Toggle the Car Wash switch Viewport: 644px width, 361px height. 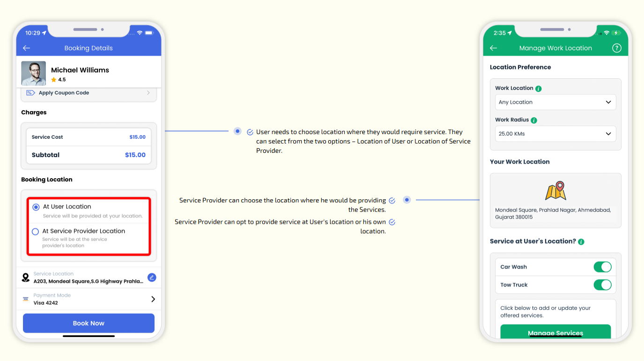click(602, 267)
